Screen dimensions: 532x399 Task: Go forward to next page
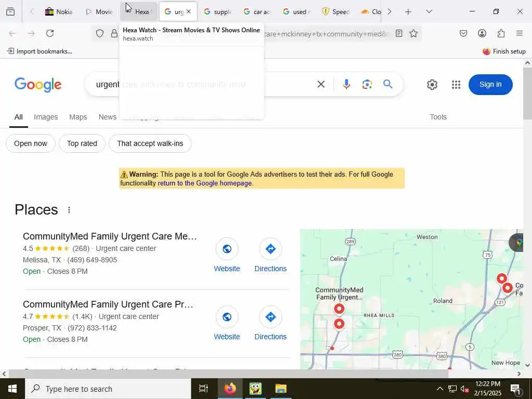pos(31,33)
